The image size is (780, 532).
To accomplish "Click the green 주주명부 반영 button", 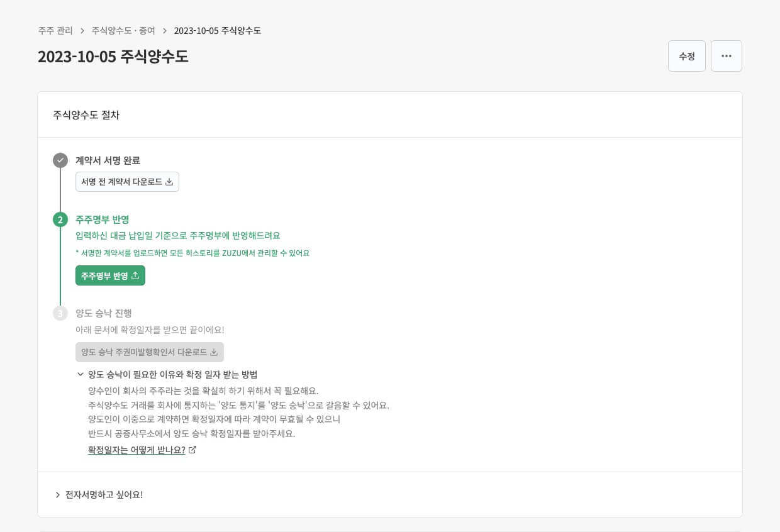I will (x=110, y=275).
